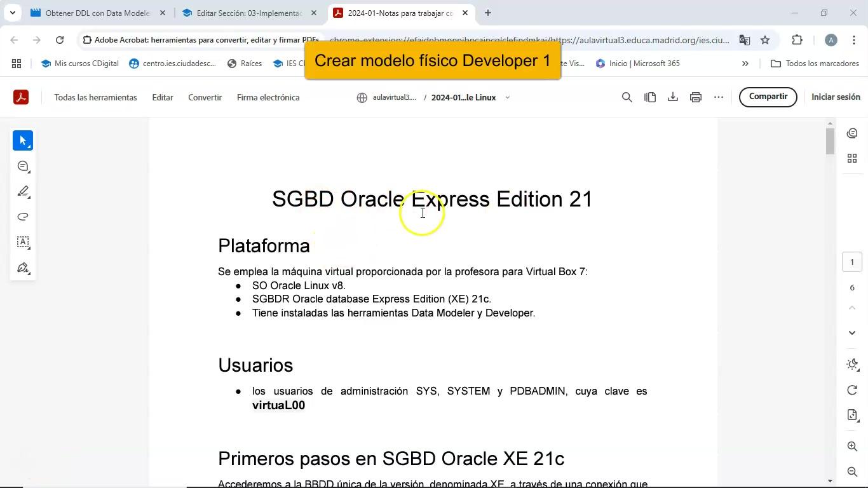
Task: Open Chrome three-dot menu
Action: pyautogui.click(x=853, y=40)
